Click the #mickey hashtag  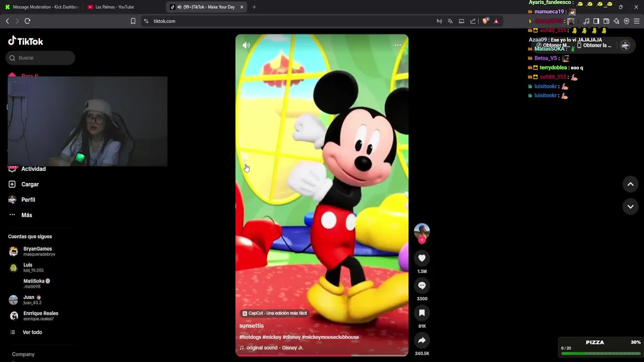pos(272,337)
